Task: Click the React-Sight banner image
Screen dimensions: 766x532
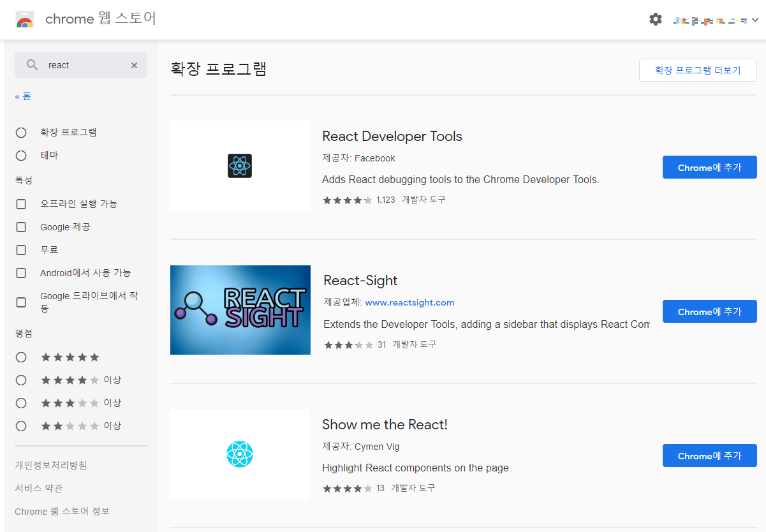Action: click(240, 310)
